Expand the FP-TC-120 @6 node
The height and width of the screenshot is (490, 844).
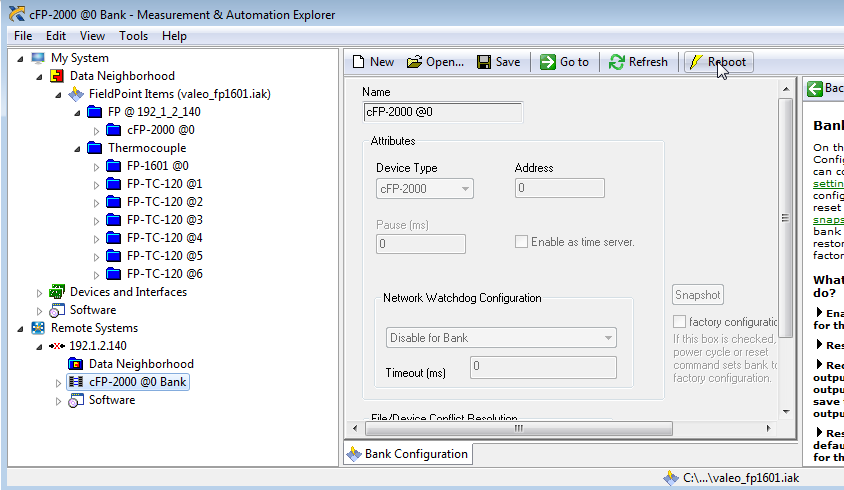click(x=96, y=275)
